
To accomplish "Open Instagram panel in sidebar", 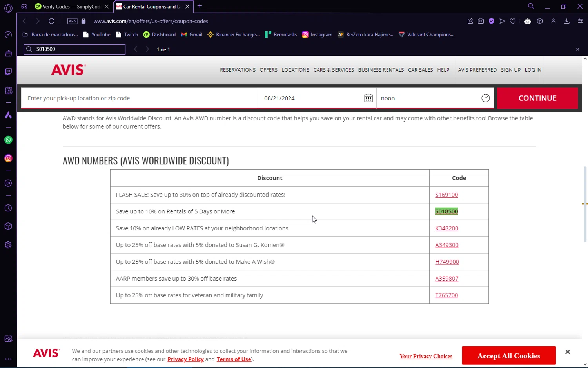I will tap(8, 158).
